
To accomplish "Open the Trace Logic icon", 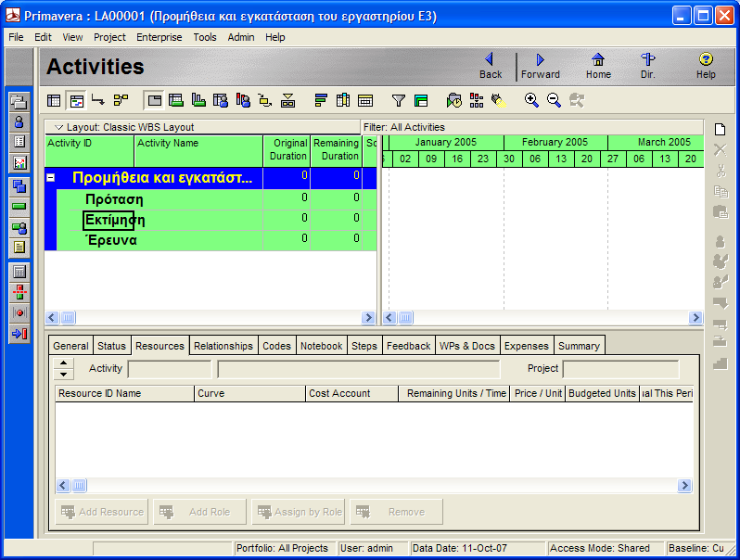I will click(x=265, y=100).
